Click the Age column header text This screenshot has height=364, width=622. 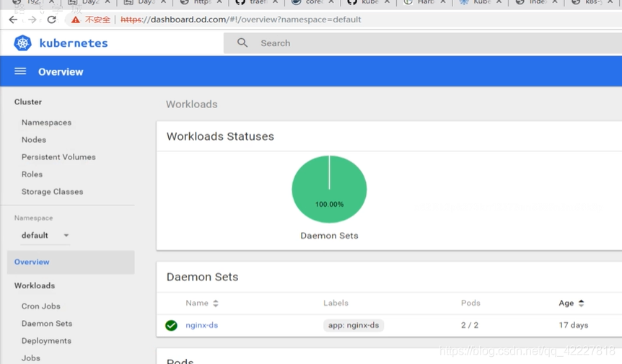tap(566, 303)
